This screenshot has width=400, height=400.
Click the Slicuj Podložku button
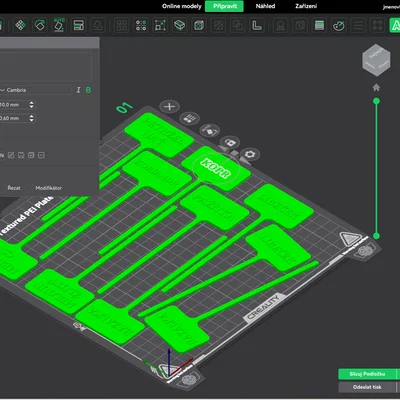click(367, 374)
